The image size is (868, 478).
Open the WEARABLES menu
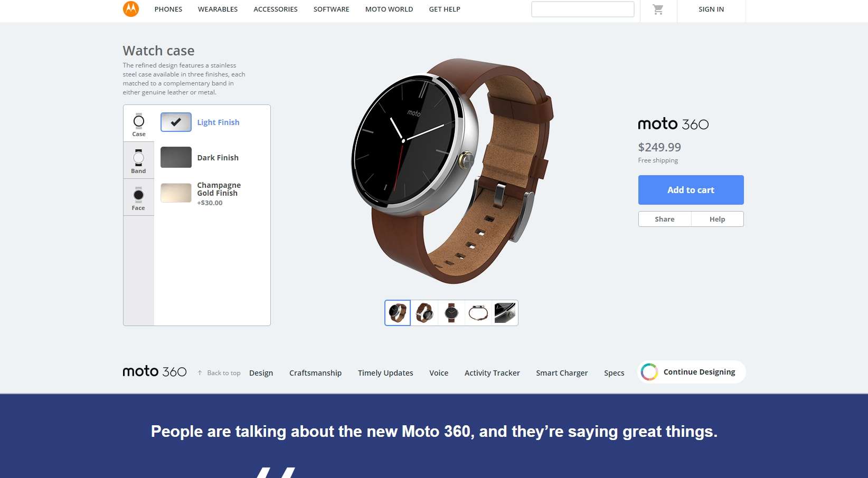(x=218, y=9)
